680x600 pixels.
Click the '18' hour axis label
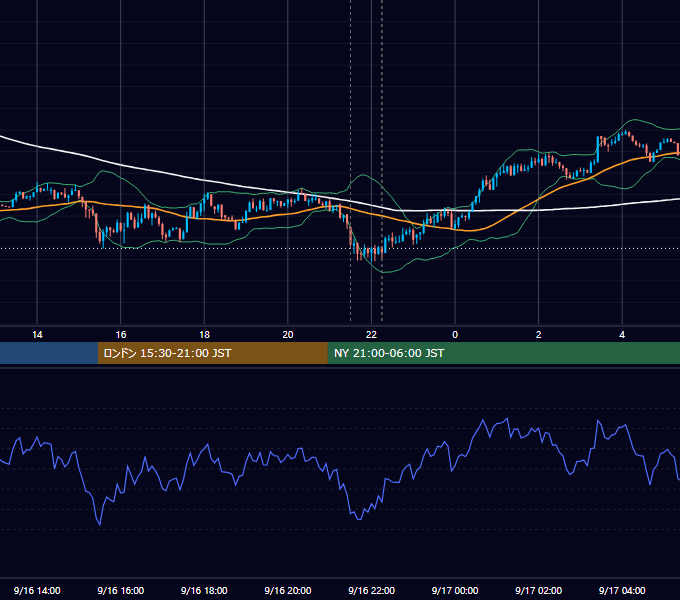point(204,335)
